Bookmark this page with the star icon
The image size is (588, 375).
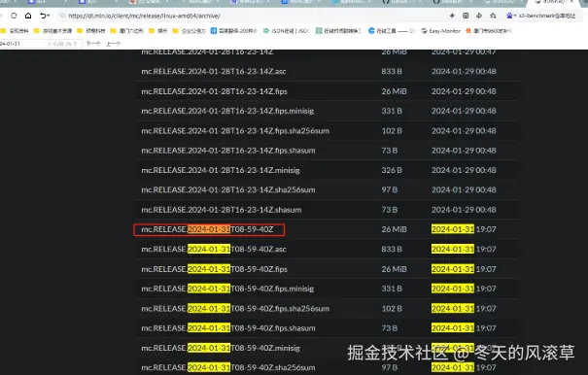pyautogui.click(x=493, y=16)
